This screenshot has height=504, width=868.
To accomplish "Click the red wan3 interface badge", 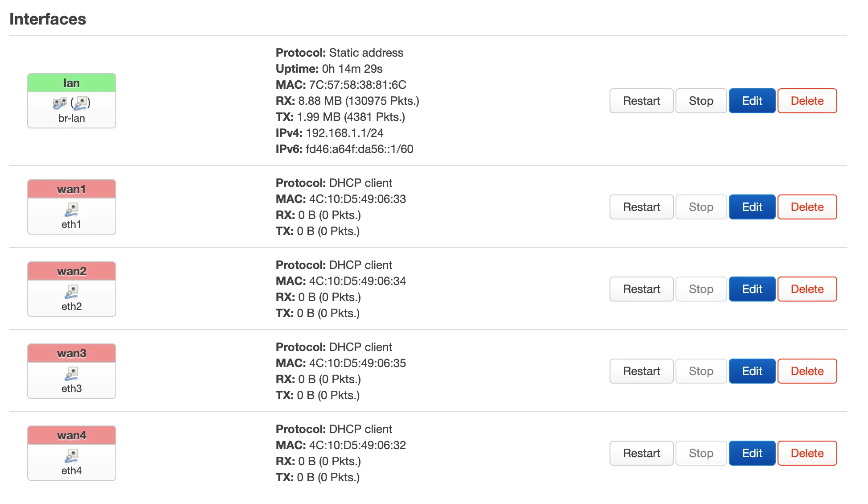I will click(71, 353).
